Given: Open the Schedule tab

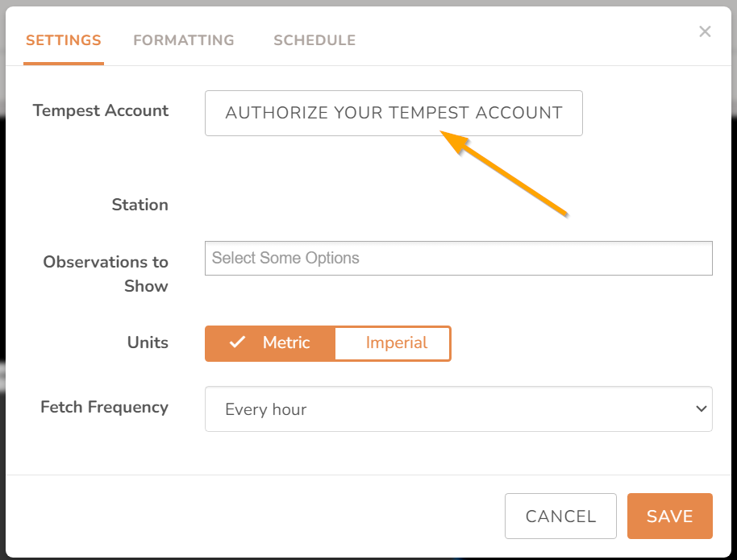Looking at the screenshot, I should click(x=314, y=40).
